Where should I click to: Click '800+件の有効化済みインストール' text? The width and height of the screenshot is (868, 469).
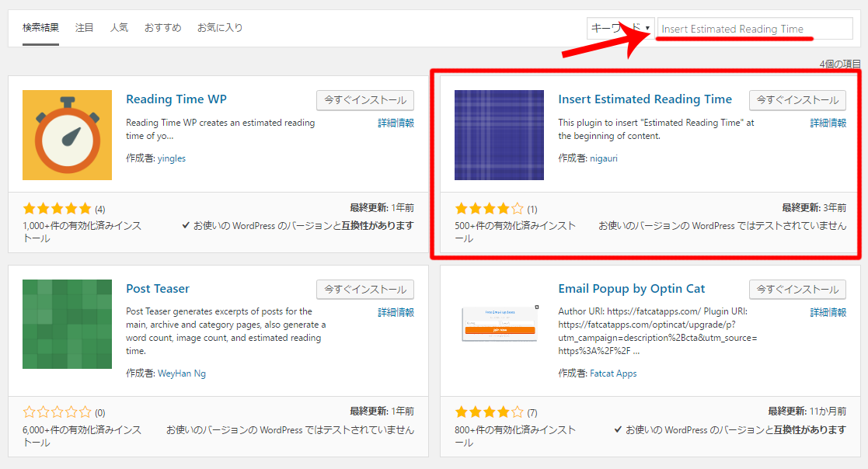515,436
